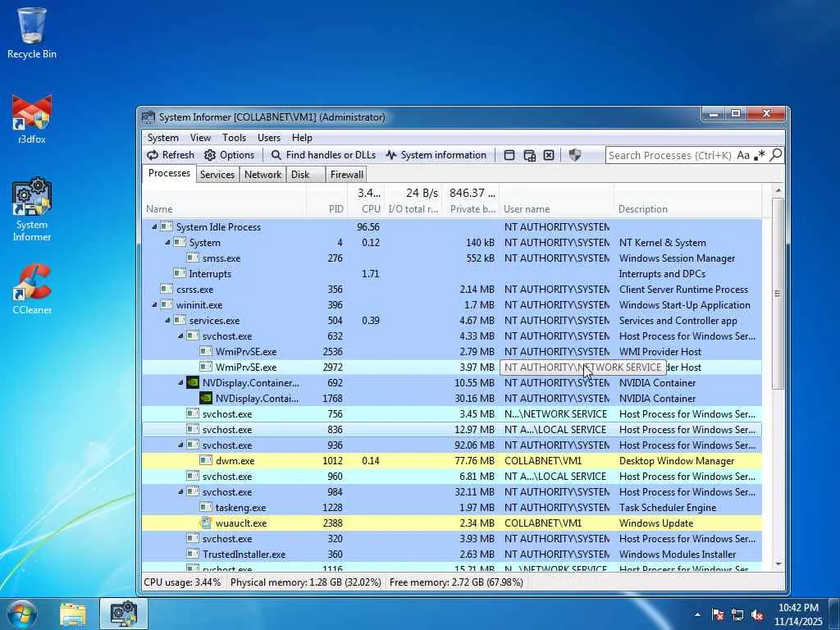The width and height of the screenshot is (840, 630).
Task: Toggle regular expression search option
Action: (759, 155)
